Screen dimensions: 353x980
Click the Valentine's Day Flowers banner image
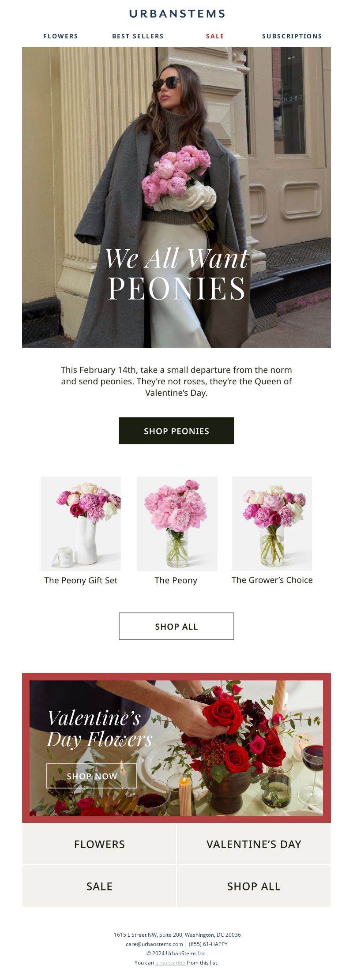coord(176,748)
